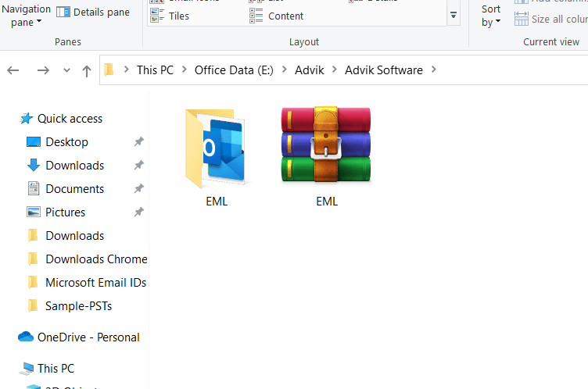
Task: Toggle the Details pane
Action: [x=93, y=12]
